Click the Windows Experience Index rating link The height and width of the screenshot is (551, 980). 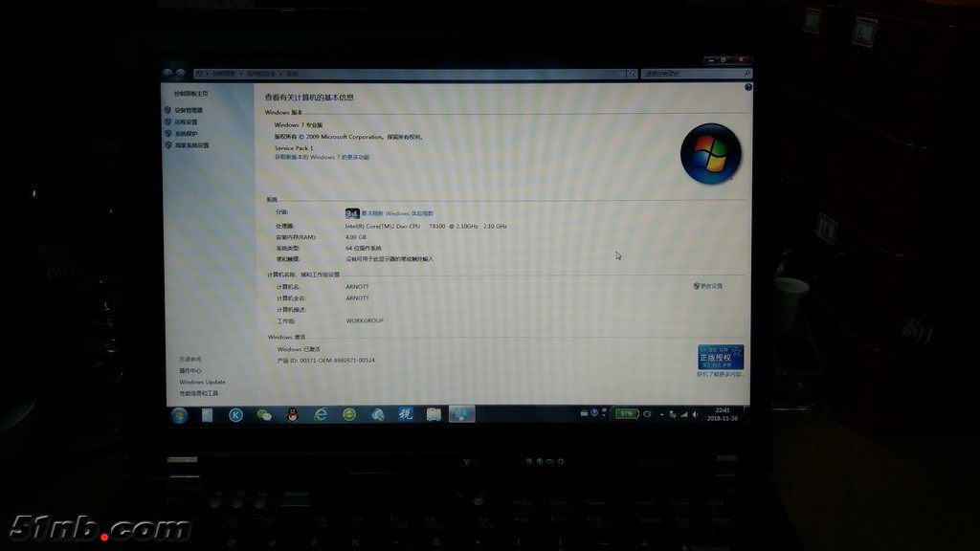point(397,213)
